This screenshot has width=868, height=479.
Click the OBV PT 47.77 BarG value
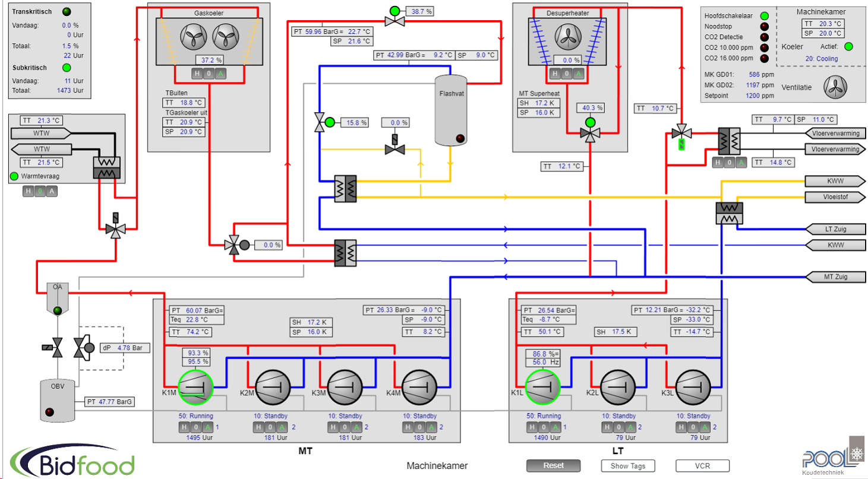point(109,402)
